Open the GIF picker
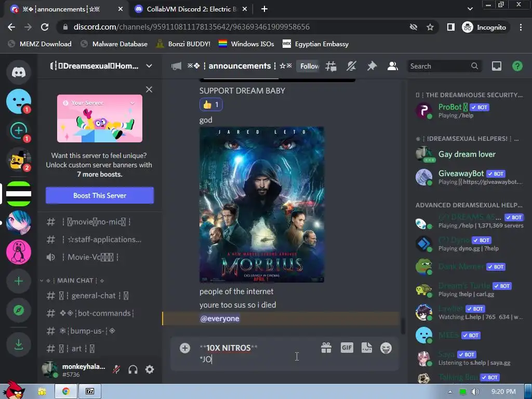532x399 pixels. coord(347,348)
